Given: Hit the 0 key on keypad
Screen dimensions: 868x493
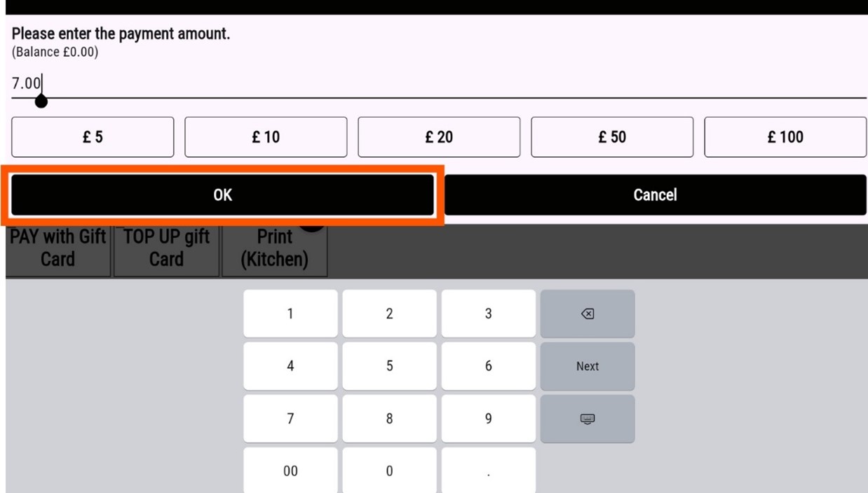Looking at the screenshot, I should [x=389, y=471].
